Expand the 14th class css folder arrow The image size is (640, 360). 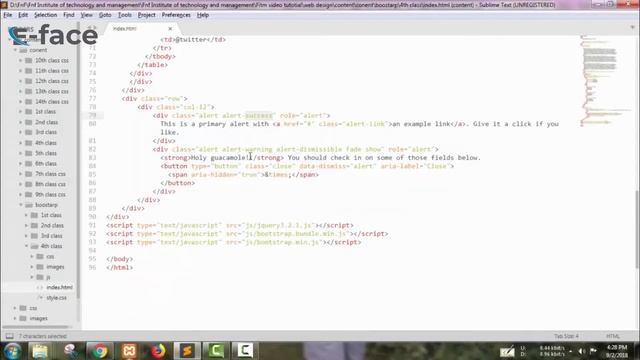coord(20,102)
